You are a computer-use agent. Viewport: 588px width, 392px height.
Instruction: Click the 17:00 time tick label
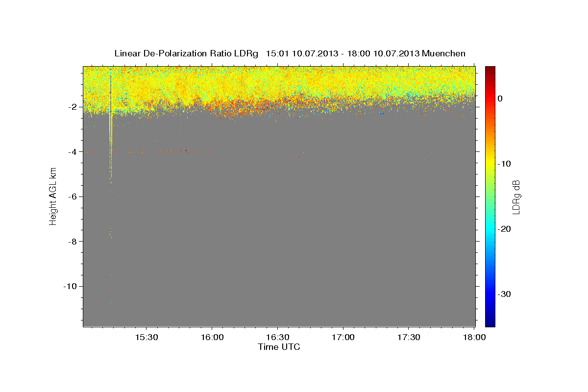coord(343,337)
